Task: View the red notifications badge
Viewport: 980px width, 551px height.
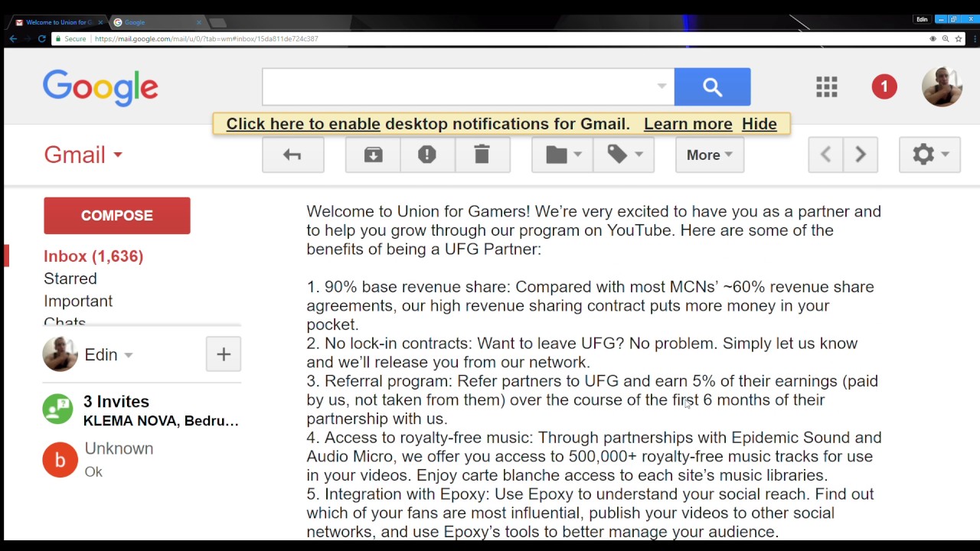Action: tap(884, 86)
